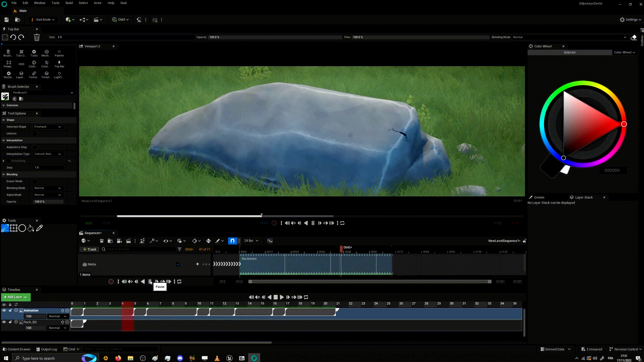Switch to the Layer Stack tab
The height and width of the screenshot is (362, 644).
point(583,197)
